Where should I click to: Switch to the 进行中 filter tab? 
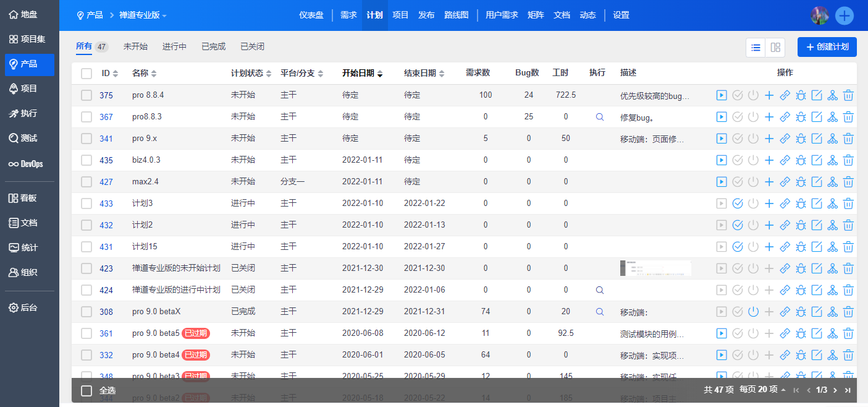(174, 46)
